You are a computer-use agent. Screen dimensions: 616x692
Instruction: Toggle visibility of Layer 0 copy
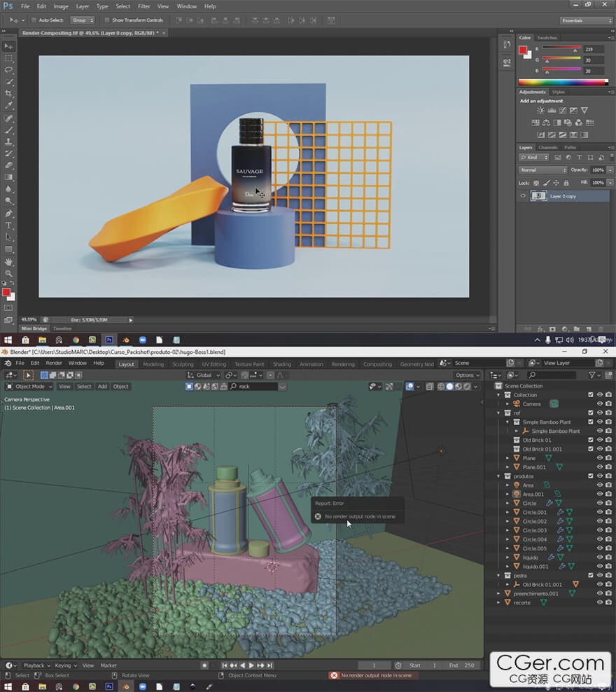click(x=522, y=196)
